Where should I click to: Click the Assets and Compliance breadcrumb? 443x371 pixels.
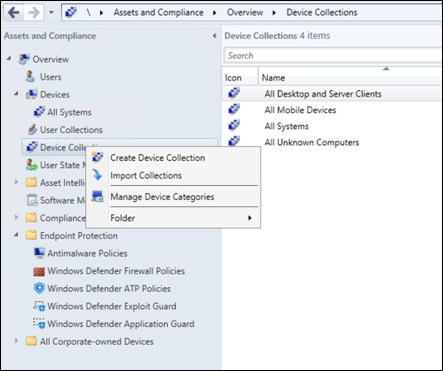click(x=158, y=13)
